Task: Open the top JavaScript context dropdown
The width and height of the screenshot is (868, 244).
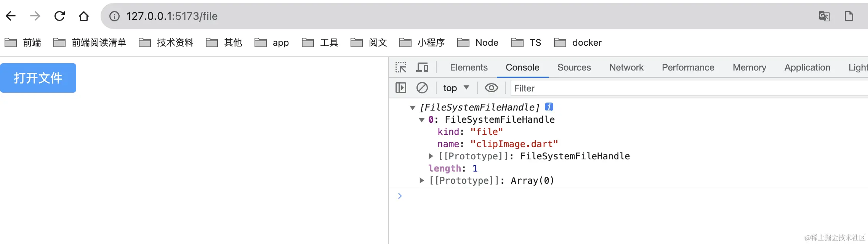Action: [x=456, y=88]
